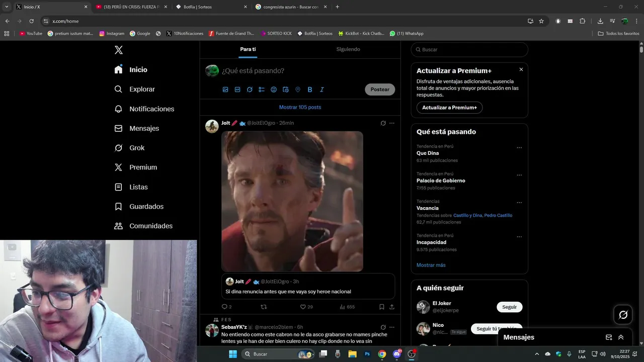Open the floating Grok button
The width and height of the screenshot is (644, 362).
pyautogui.click(x=623, y=315)
